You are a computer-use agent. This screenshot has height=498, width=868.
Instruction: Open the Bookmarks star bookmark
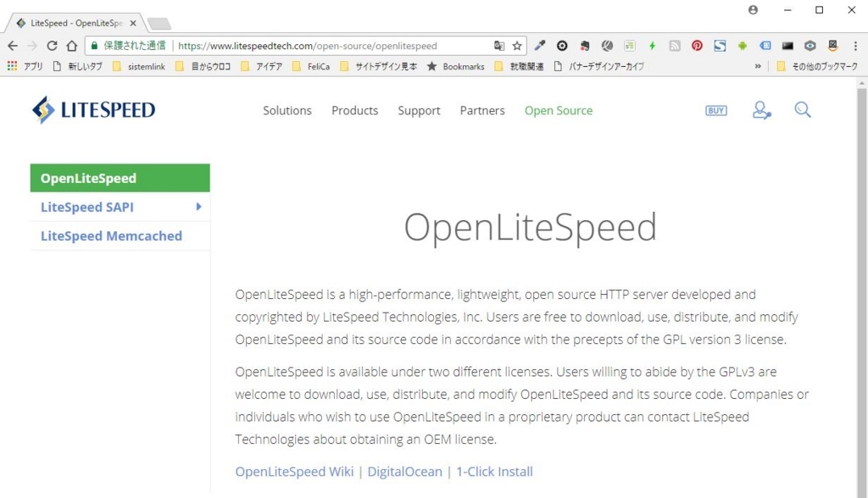point(455,66)
